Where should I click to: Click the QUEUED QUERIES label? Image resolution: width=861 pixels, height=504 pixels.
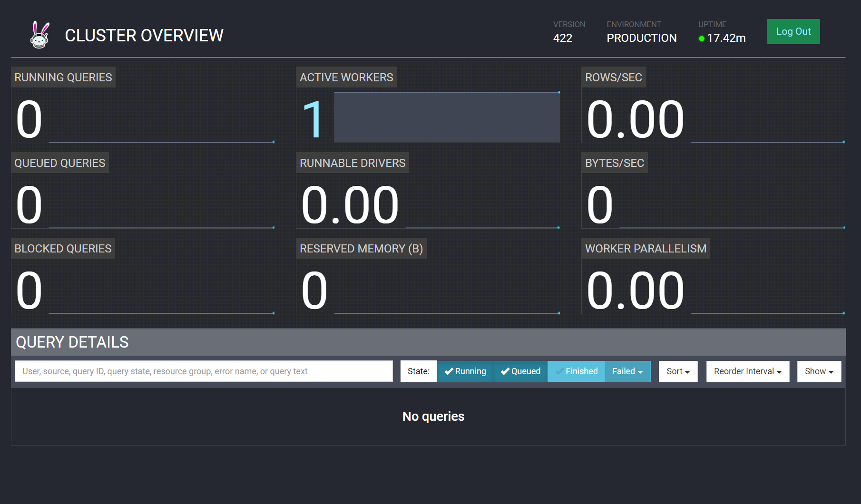pyautogui.click(x=60, y=163)
